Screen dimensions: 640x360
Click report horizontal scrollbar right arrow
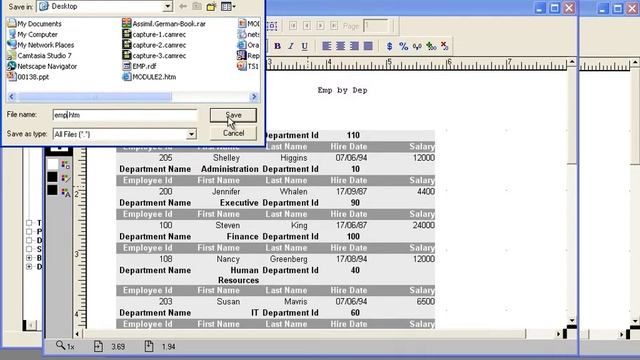[558, 334]
